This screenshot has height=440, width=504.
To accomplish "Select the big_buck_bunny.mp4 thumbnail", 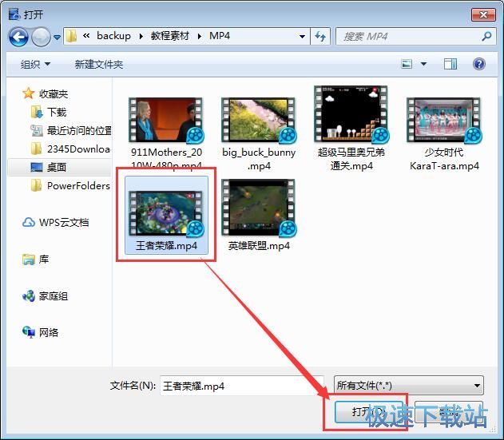I will [259, 120].
